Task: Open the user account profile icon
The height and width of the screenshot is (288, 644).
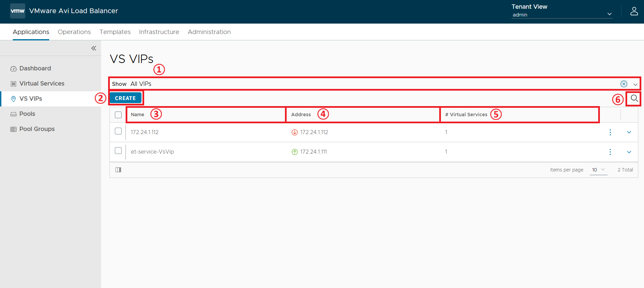Action: [634, 11]
